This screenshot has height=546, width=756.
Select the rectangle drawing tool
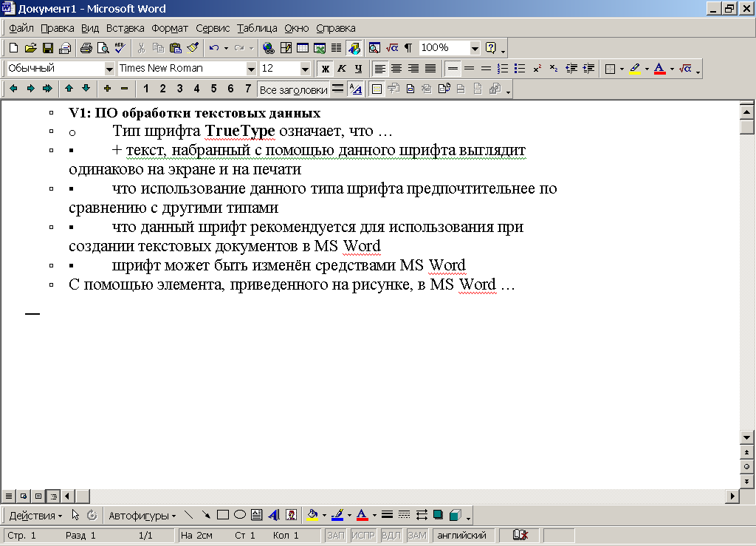[x=223, y=515]
